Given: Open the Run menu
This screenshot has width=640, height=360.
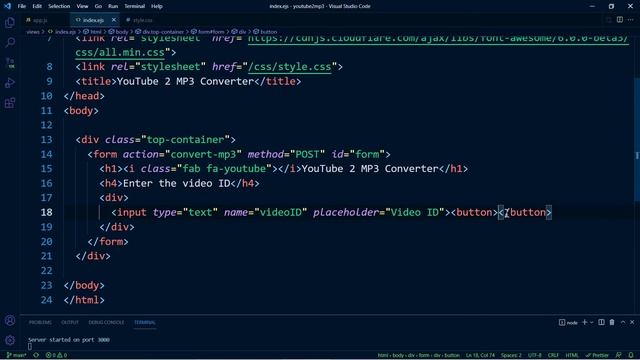Looking at the screenshot, I should point(113,6).
